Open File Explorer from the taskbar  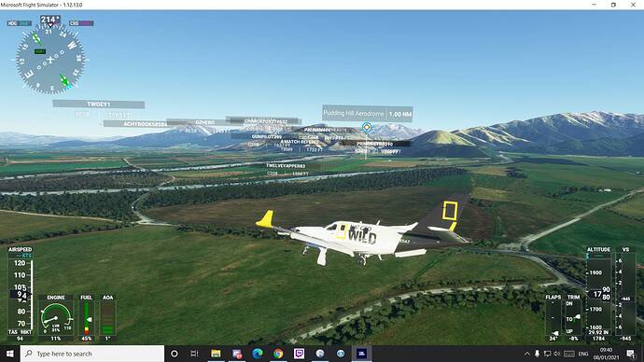point(216,354)
